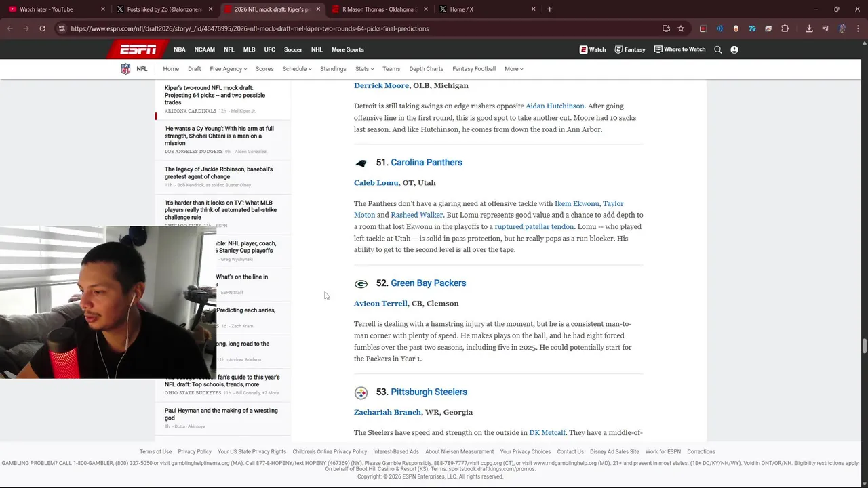The image size is (868, 488).
Task: Click the Watch button in ESPN header
Action: tap(593, 49)
